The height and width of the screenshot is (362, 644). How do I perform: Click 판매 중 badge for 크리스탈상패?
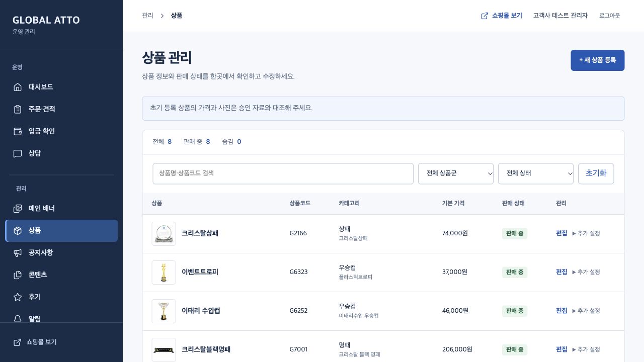pos(515,233)
